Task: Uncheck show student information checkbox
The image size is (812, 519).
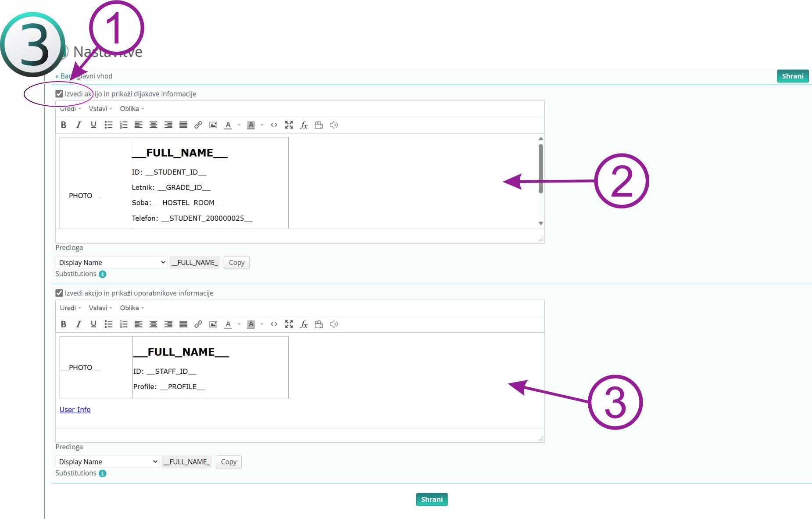Action: [x=59, y=94]
